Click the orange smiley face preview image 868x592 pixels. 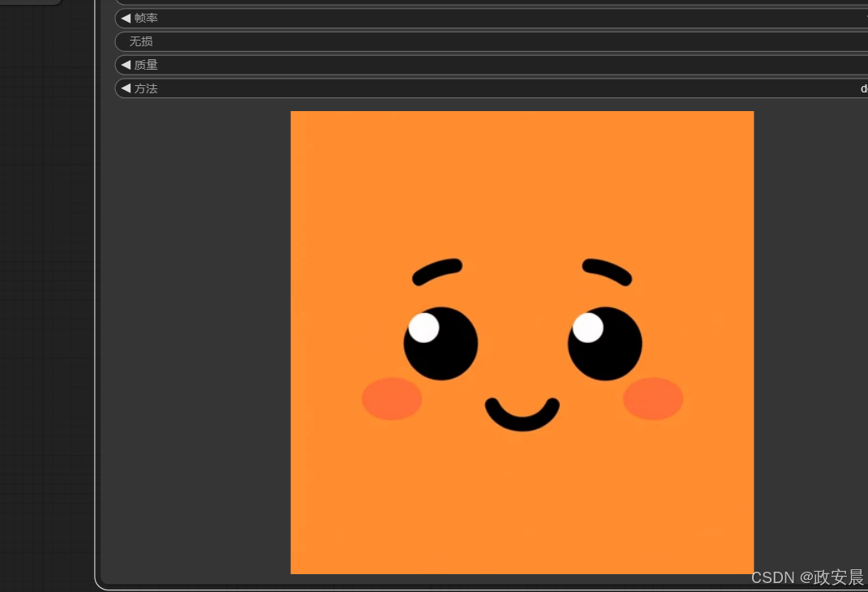(522, 342)
